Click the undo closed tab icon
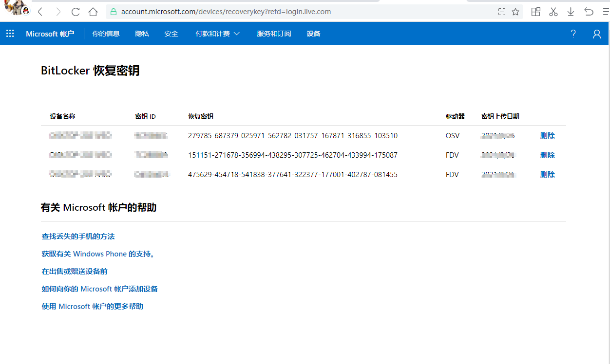The image size is (610, 364). coord(589,12)
